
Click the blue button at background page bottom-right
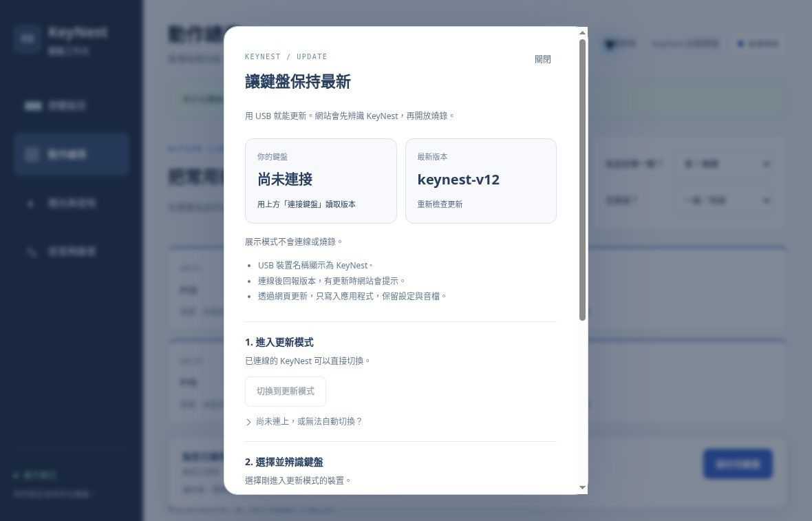point(738,464)
